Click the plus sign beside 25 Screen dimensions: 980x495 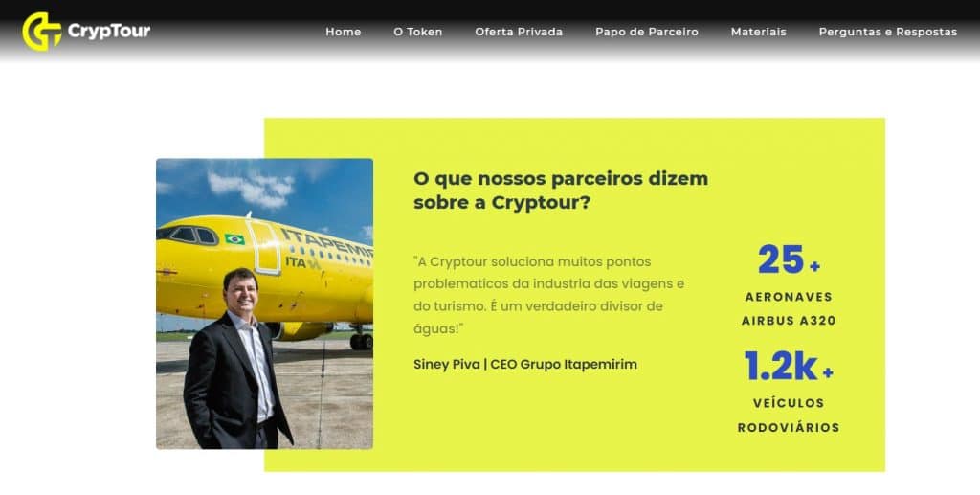(x=814, y=267)
